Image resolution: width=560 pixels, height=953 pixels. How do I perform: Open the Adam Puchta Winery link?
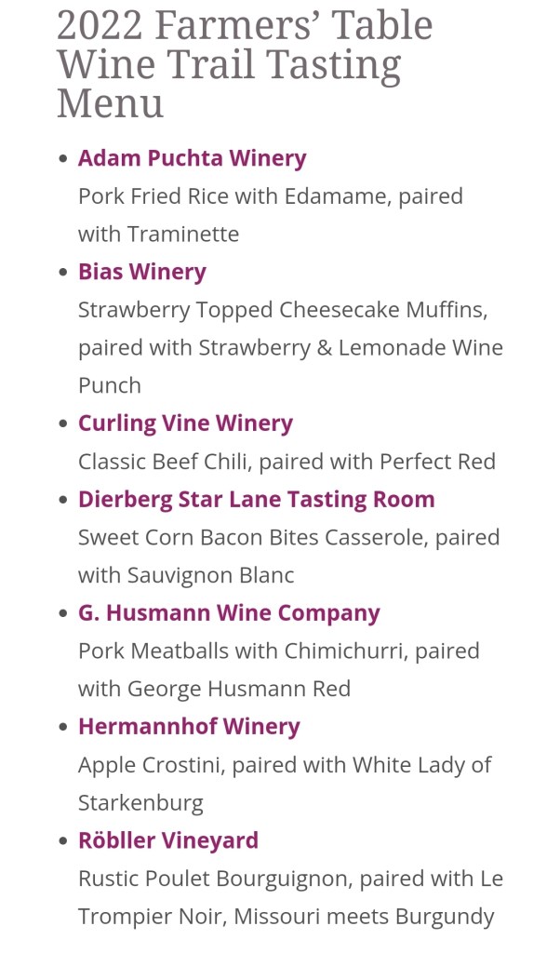point(192,158)
